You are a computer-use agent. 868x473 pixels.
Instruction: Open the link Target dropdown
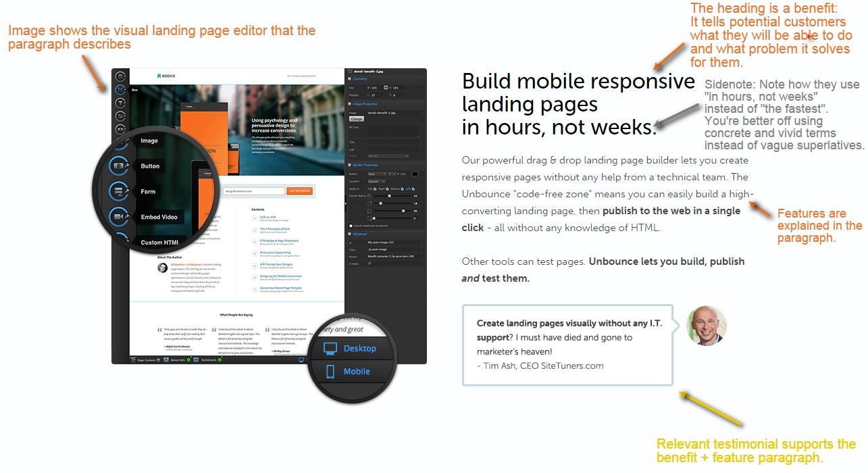coord(388,155)
